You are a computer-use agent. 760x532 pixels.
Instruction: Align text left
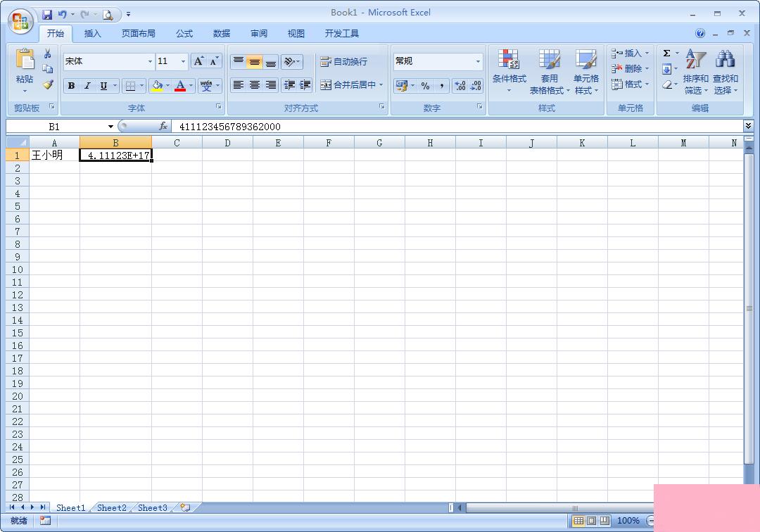click(239, 85)
